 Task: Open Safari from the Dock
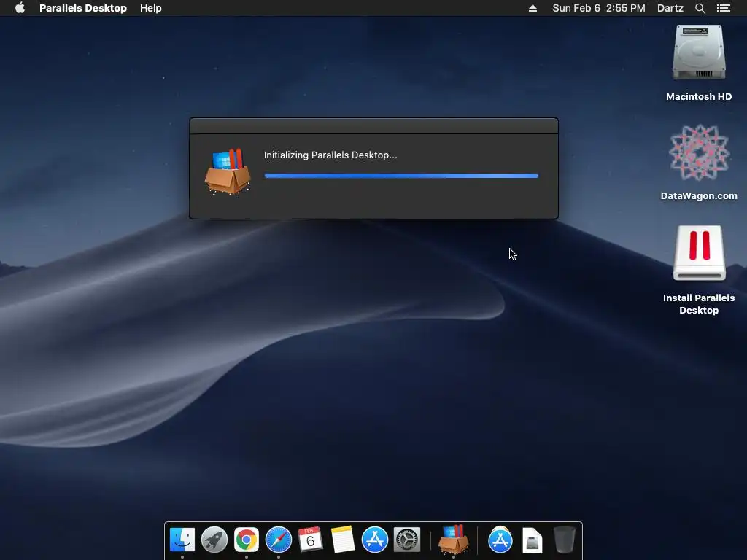pos(278,540)
